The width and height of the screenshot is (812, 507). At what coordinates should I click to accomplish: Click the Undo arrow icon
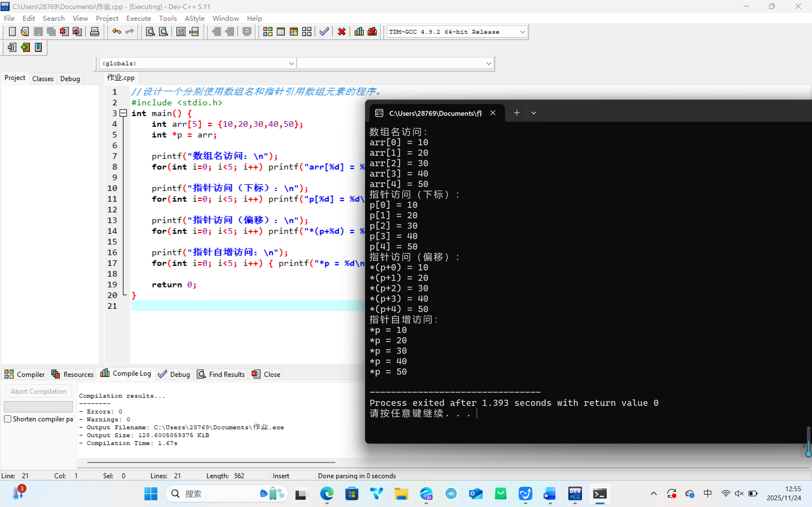tap(116, 32)
